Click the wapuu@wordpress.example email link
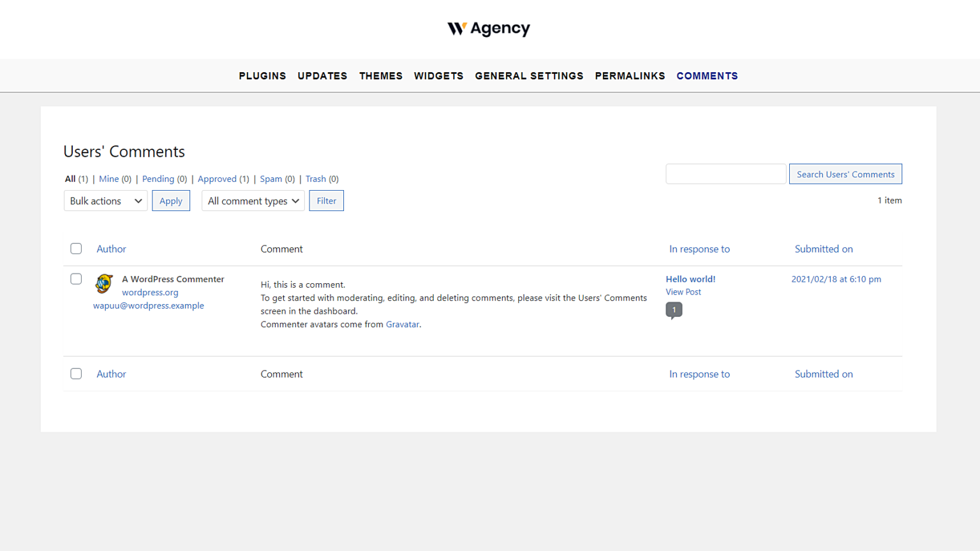This screenshot has width=980, height=551. [x=149, y=306]
